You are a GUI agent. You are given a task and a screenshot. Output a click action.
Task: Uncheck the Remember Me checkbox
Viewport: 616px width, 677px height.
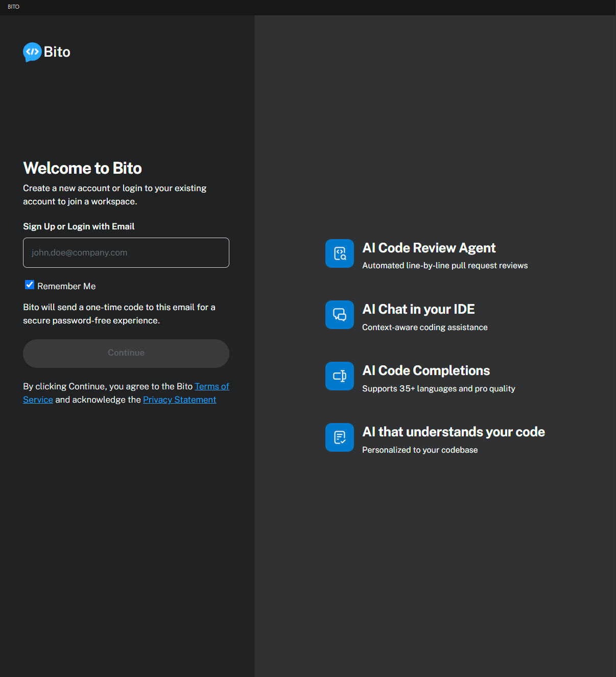(30, 285)
